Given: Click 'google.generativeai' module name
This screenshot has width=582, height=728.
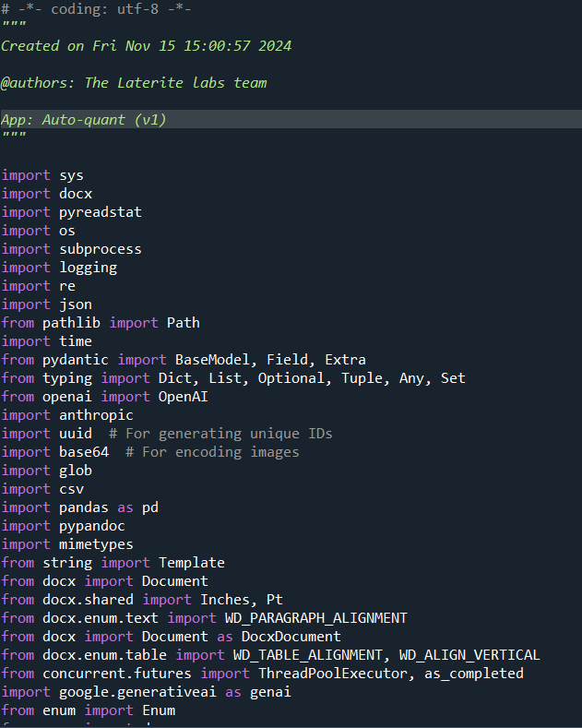Looking at the screenshot, I should click(137, 692).
